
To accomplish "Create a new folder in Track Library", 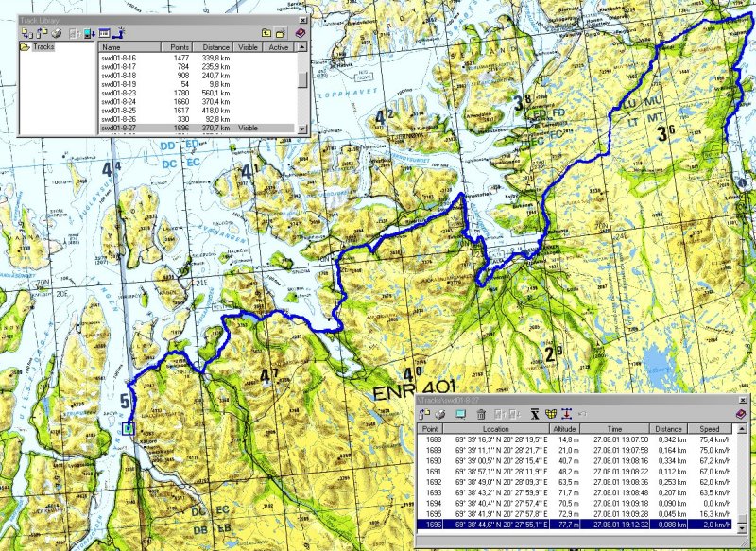I will point(281,33).
